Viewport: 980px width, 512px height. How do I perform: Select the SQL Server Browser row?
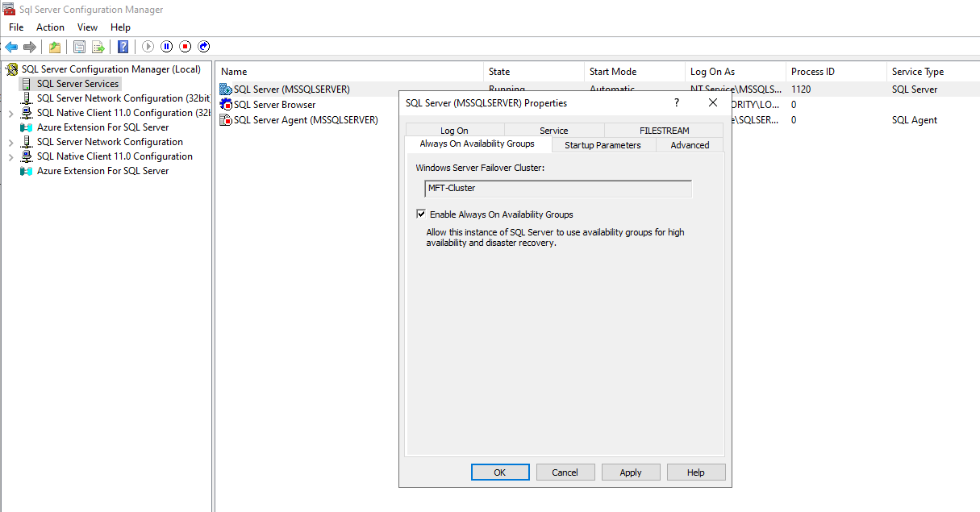[x=274, y=105]
